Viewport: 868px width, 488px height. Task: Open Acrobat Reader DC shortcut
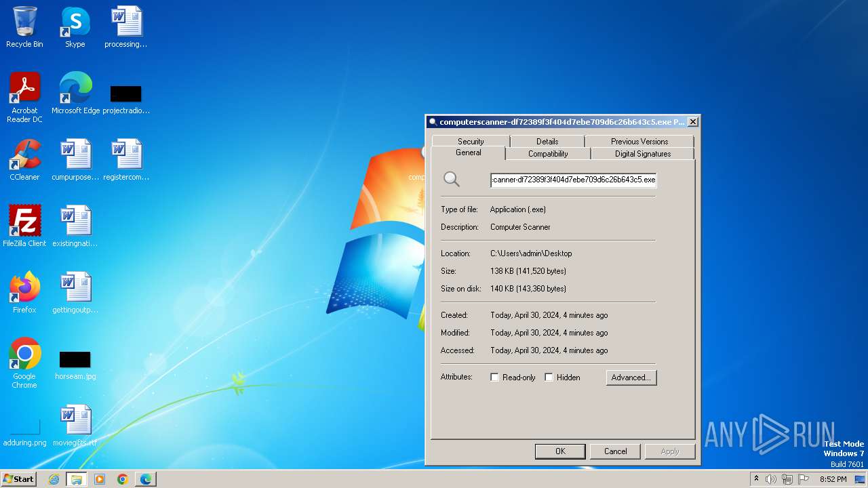[24, 98]
